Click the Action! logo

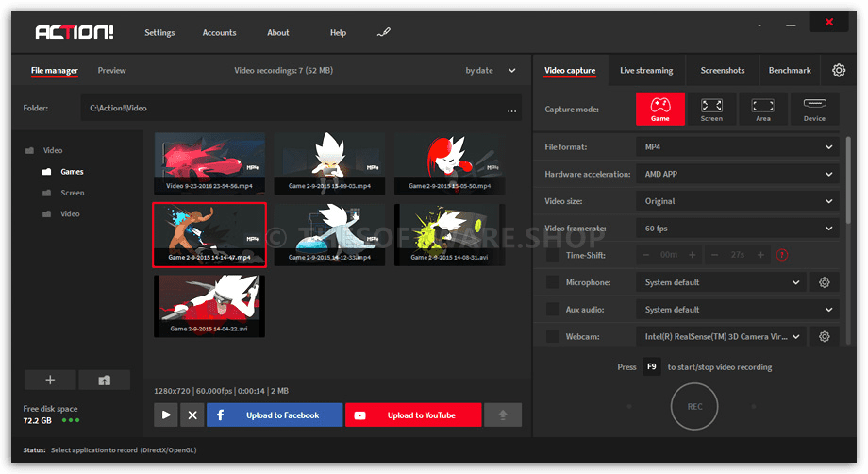pyautogui.click(x=75, y=32)
